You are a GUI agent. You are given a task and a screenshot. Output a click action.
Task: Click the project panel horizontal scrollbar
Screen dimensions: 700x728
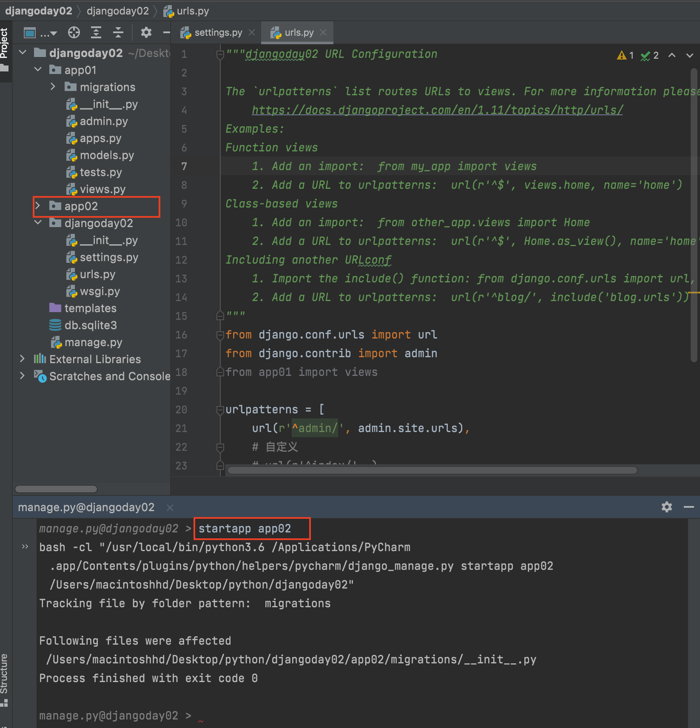coord(56,489)
